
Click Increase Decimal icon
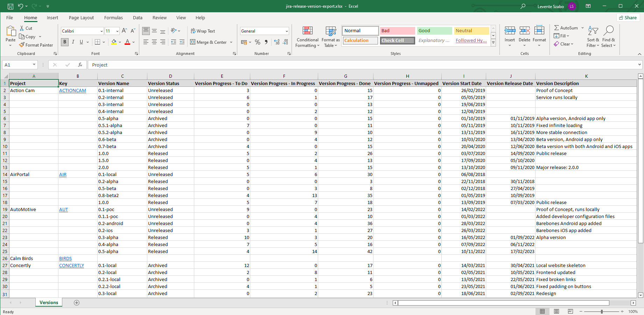pos(277,42)
